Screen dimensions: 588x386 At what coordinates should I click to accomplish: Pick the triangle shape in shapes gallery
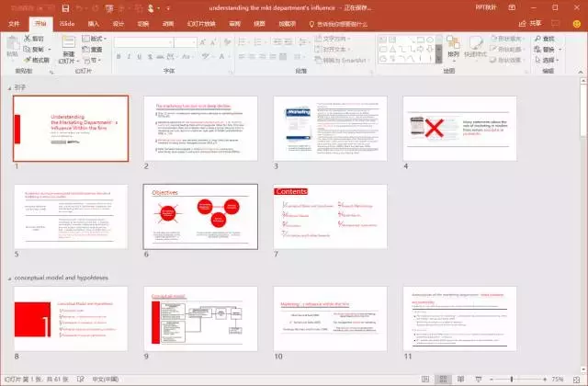(392, 49)
